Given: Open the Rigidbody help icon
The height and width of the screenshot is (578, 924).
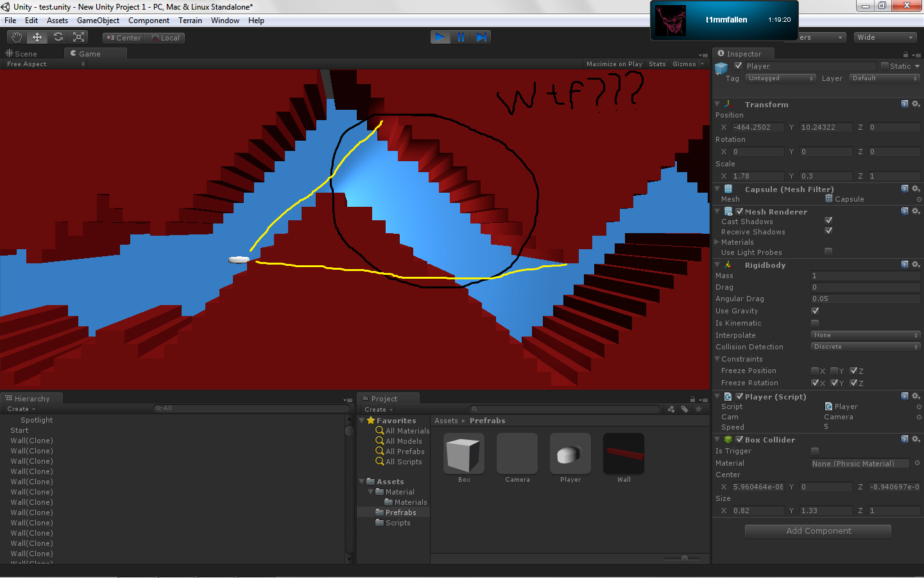Looking at the screenshot, I should 904,265.
